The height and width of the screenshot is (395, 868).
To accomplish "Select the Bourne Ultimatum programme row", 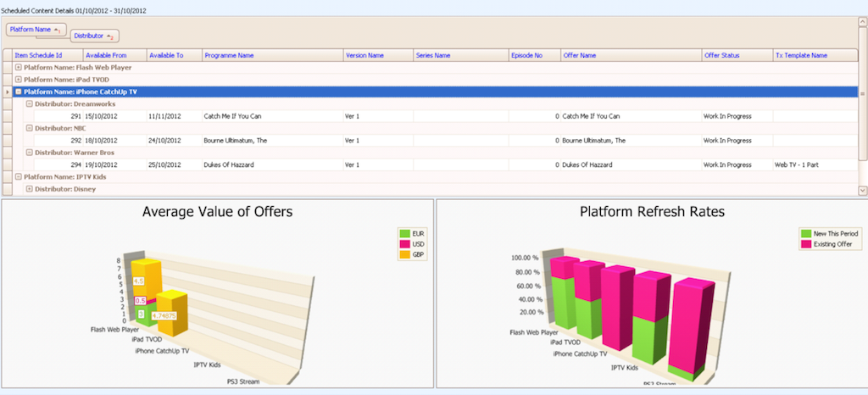I will (x=234, y=141).
